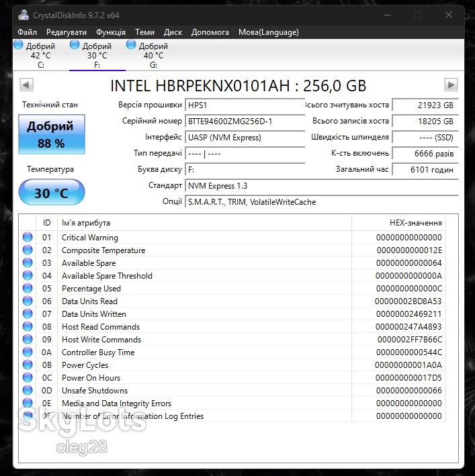Click power-on count value 6666 разів
Screen dimensions: 475x476
coord(425,153)
